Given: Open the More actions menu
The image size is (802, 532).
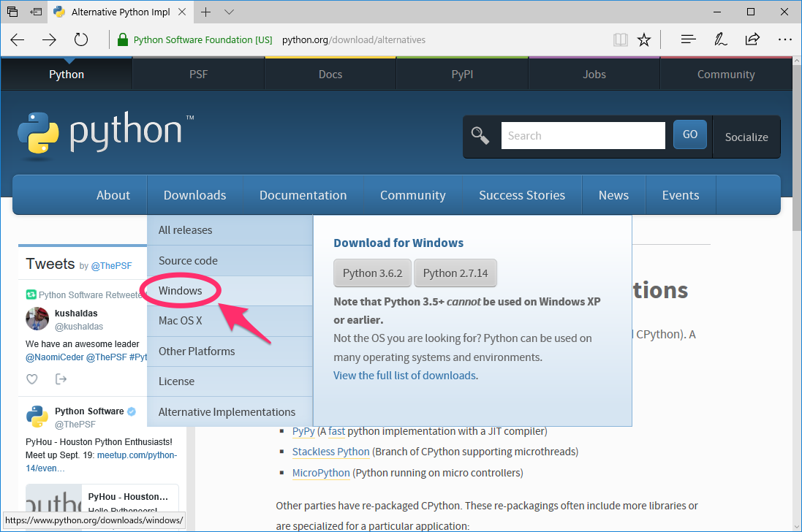Looking at the screenshot, I should 784,39.
